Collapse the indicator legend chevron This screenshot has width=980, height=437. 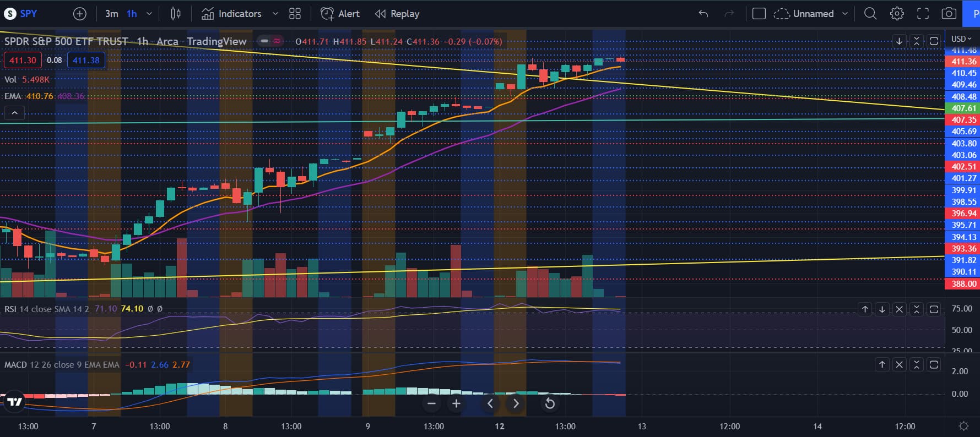pos(14,113)
